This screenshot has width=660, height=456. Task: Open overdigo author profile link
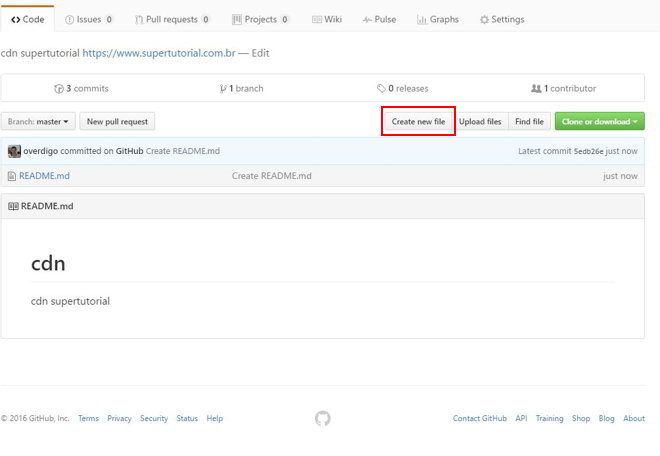click(x=40, y=151)
